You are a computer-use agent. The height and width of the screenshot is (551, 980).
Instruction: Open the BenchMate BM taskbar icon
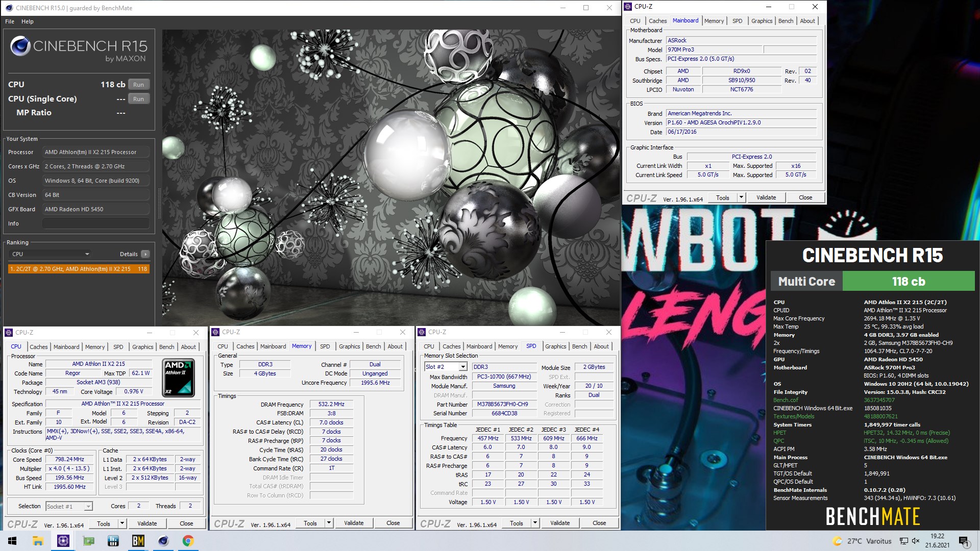click(x=138, y=541)
